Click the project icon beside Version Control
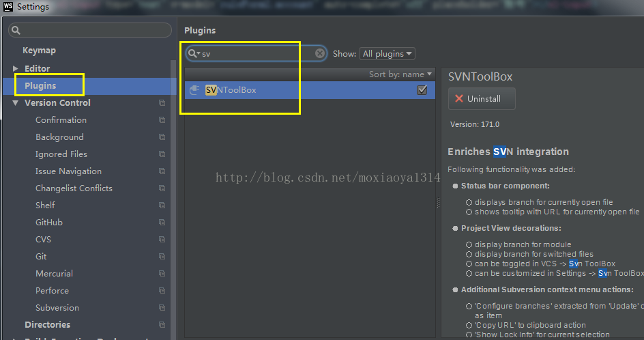 162,103
